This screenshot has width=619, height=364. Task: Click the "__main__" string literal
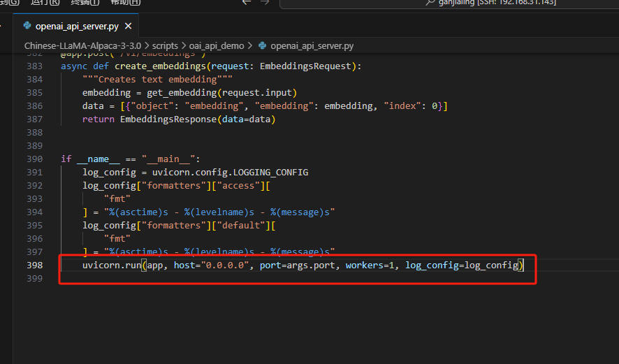168,159
